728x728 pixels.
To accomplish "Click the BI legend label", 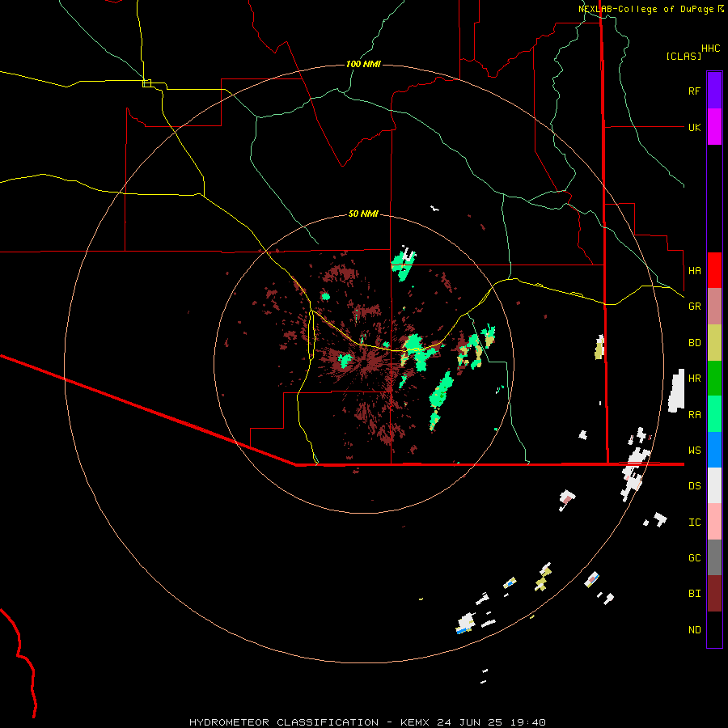I will (694, 594).
